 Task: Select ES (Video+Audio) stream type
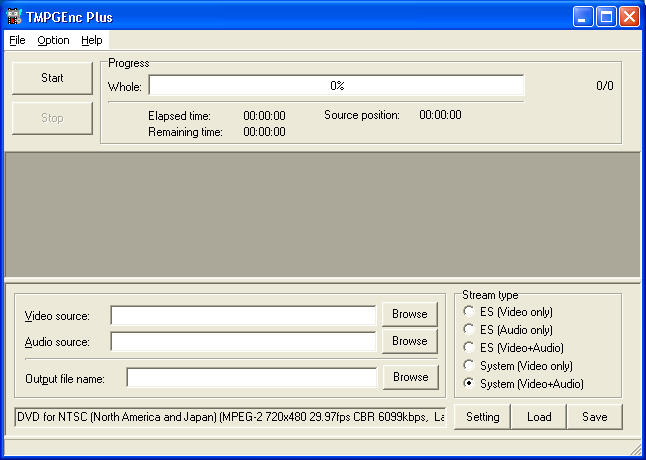[x=513, y=348]
